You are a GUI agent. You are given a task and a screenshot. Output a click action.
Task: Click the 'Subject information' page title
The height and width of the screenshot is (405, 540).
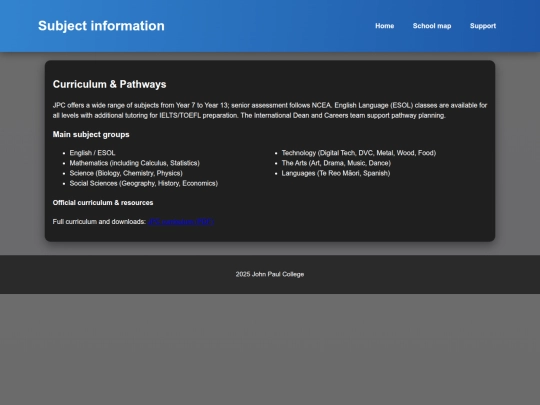tap(101, 26)
